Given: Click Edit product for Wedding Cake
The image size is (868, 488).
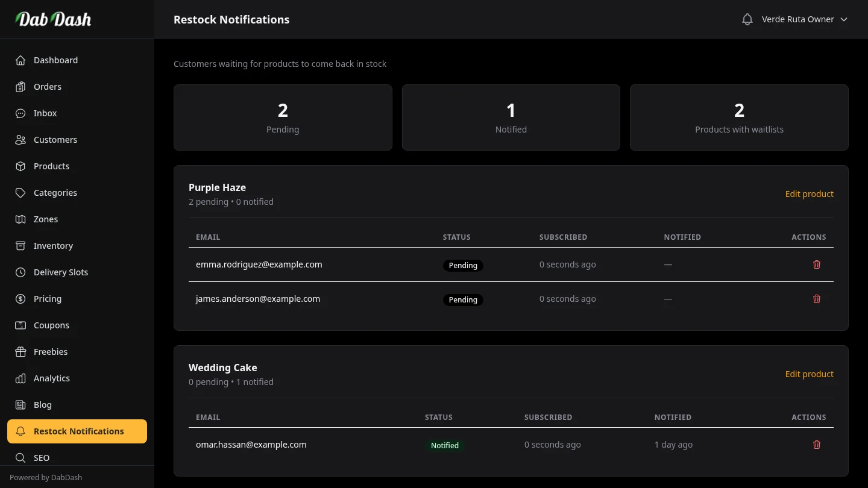Looking at the screenshot, I should click(810, 374).
